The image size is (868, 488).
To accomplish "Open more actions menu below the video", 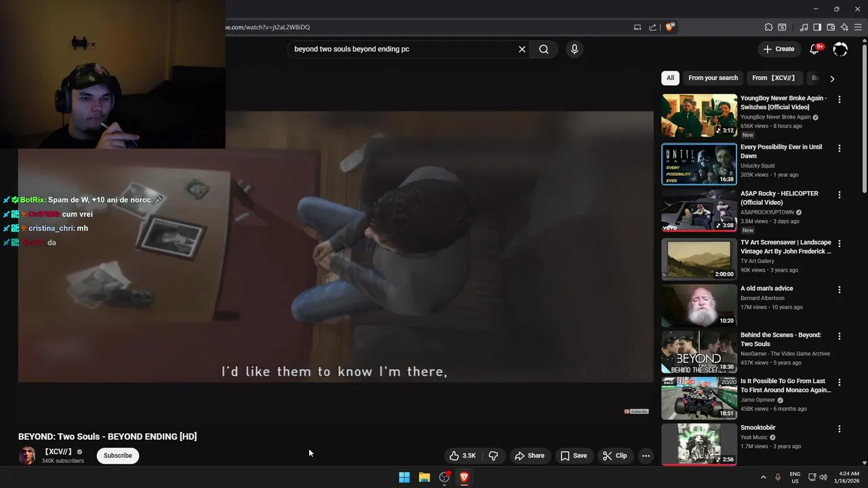I will 646,455.
